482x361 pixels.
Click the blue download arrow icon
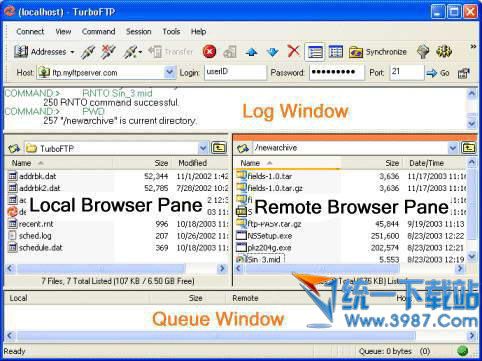(272, 52)
